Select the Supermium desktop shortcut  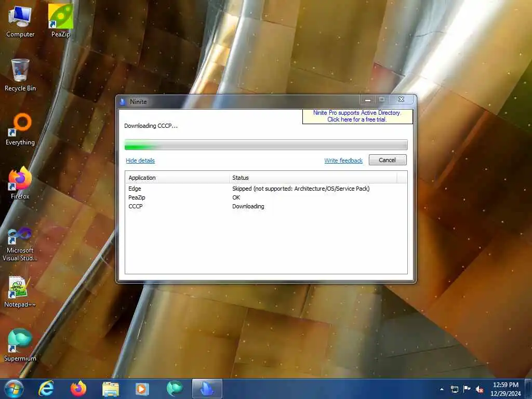20,345
